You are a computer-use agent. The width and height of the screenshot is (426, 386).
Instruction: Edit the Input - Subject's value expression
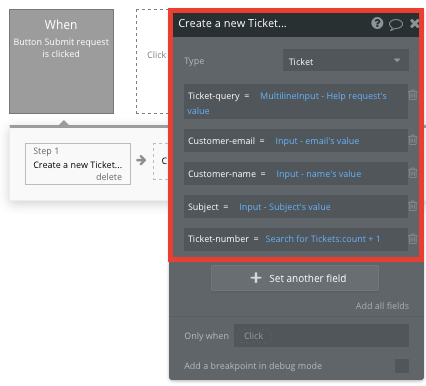click(285, 207)
